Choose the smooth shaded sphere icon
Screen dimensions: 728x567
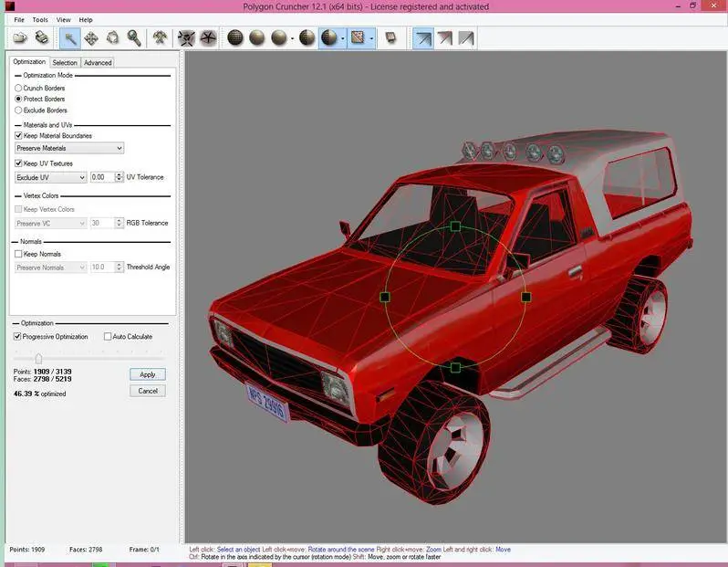coord(278,38)
